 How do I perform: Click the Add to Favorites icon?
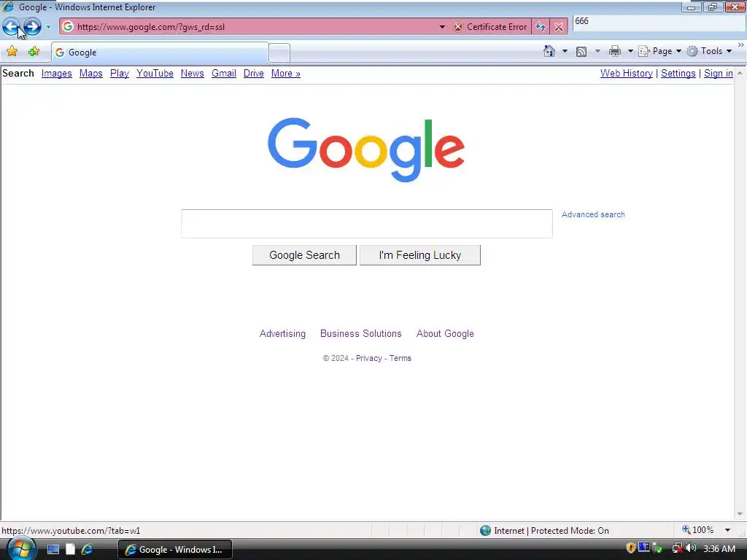click(34, 52)
